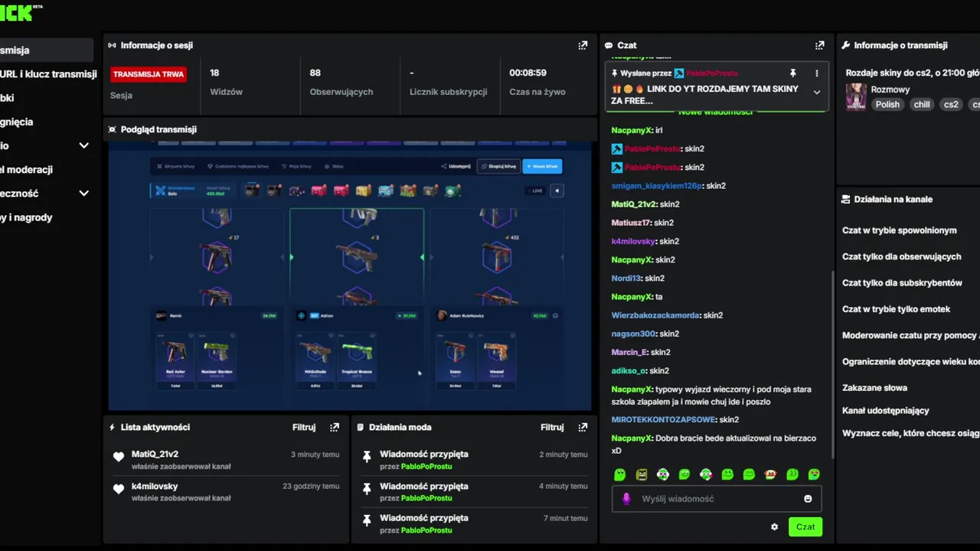
Task: Click heart icon next to MatiQ_21v2
Action: point(119,457)
